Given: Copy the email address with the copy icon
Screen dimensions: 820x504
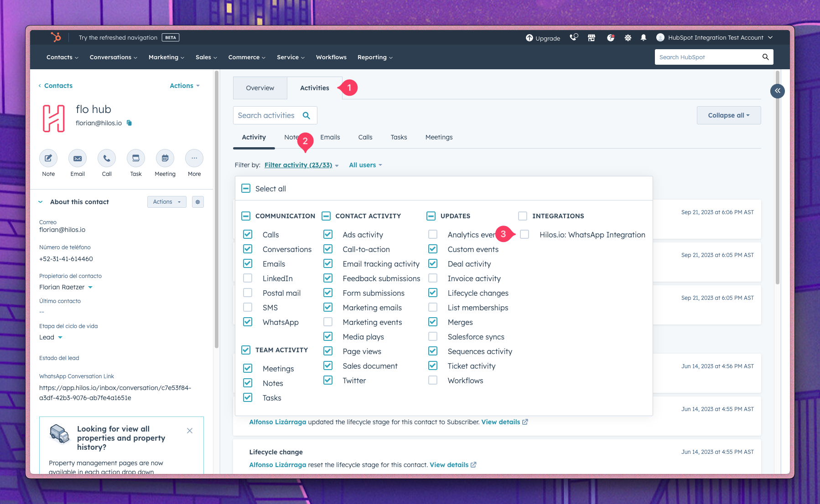Looking at the screenshot, I should point(129,123).
